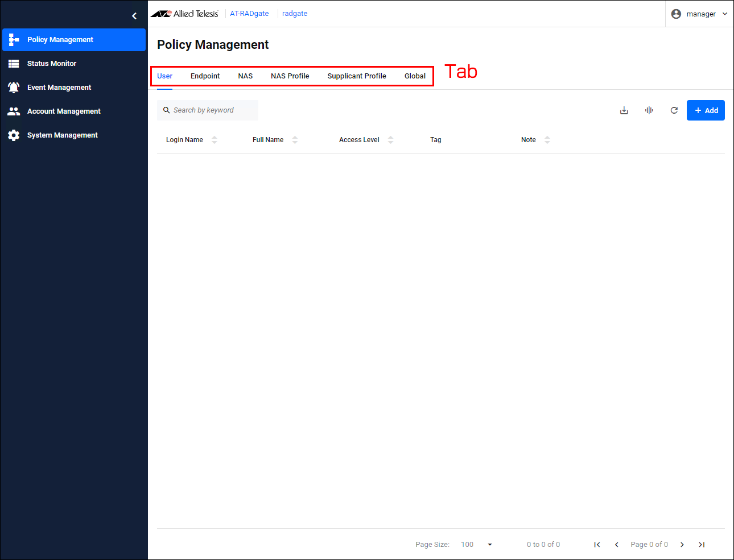The height and width of the screenshot is (560, 734).
Task: Open the manager account dropdown
Action: [699, 14]
